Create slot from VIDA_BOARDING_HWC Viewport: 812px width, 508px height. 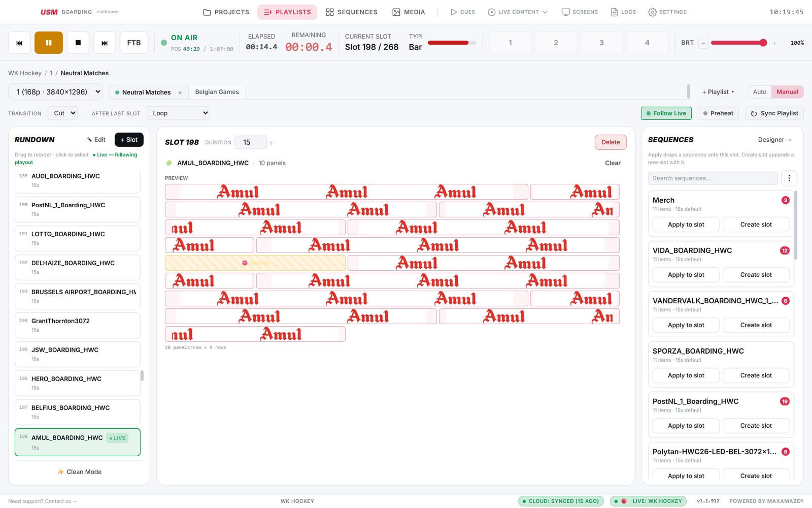[x=756, y=275]
